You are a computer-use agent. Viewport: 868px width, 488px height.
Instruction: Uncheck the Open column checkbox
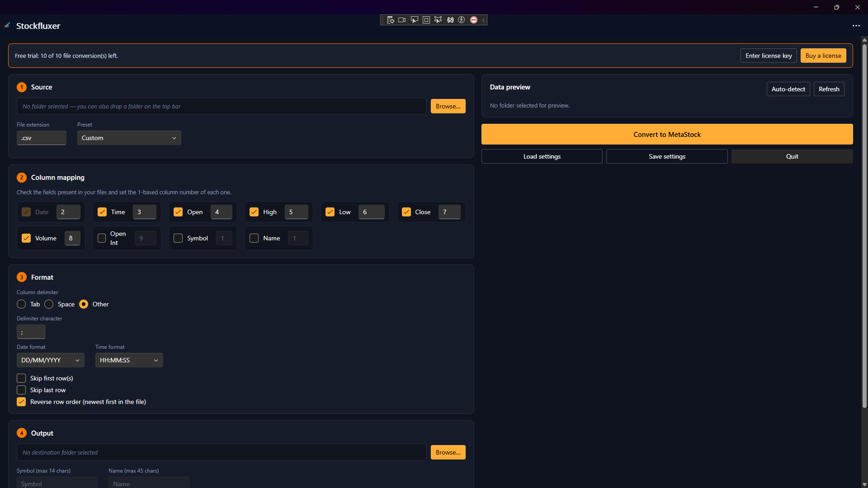pos(178,212)
